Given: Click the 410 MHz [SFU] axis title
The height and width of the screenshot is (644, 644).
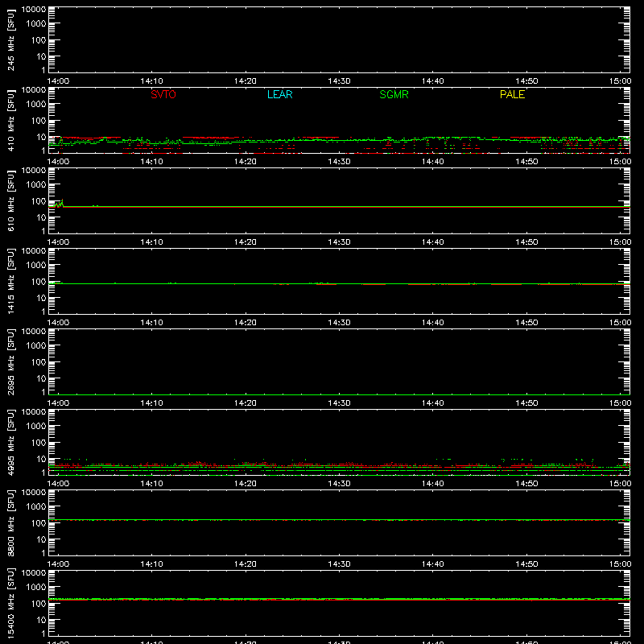Looking at the screenshot, I should 10,120.
